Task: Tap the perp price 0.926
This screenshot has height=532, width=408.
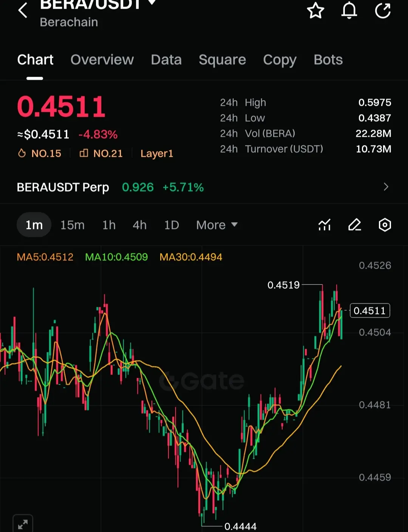Action: point(138,187)
